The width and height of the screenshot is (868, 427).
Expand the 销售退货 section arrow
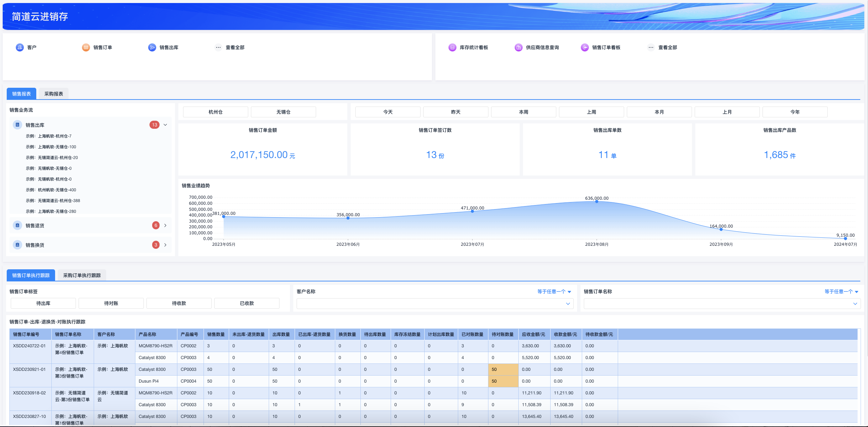[x=166, y=225]
